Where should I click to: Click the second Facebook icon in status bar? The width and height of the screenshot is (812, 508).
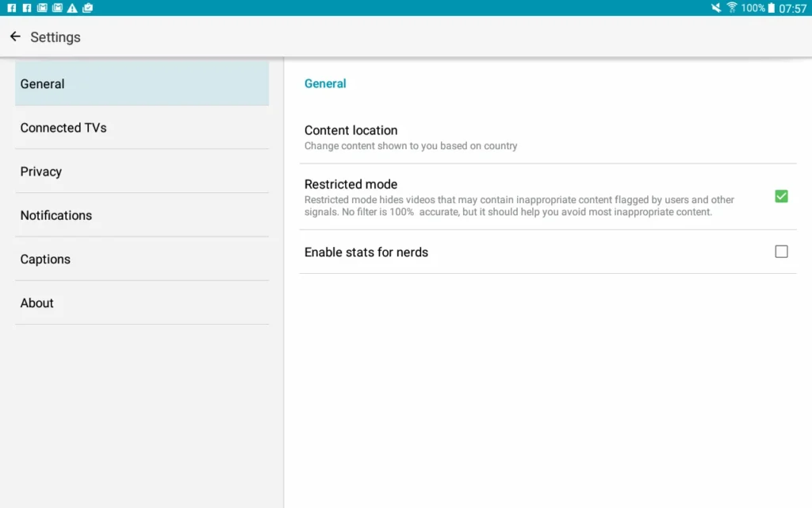coord(26,8)
